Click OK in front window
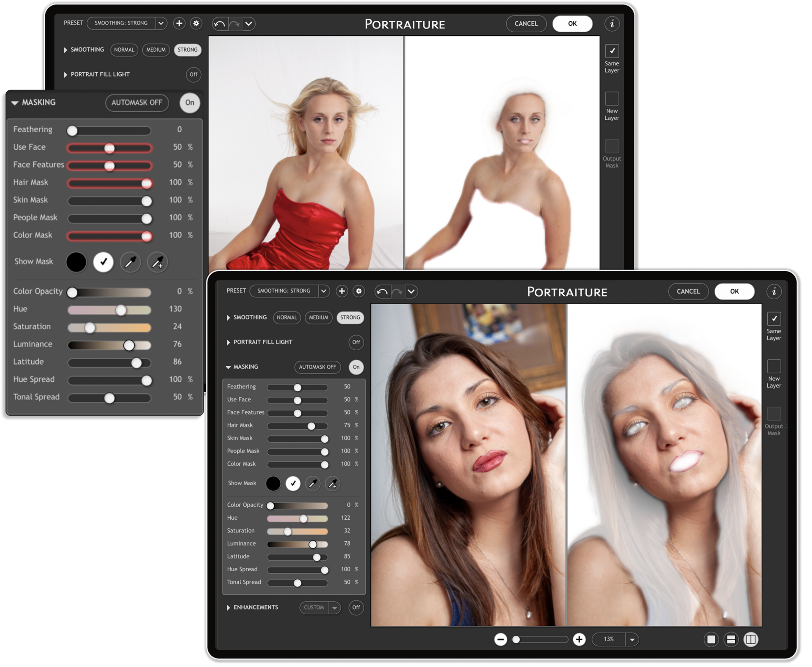 [x=734, y=292]
